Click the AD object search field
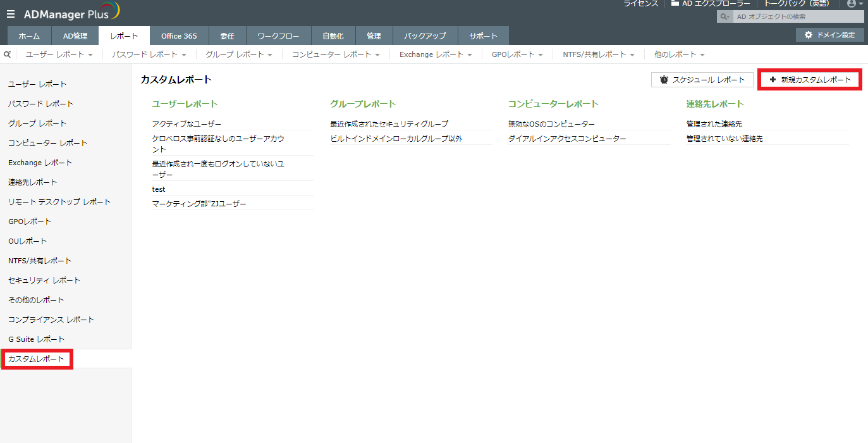Image resolution: width=868 pixels, height=443 pixels. pos(798,16)
